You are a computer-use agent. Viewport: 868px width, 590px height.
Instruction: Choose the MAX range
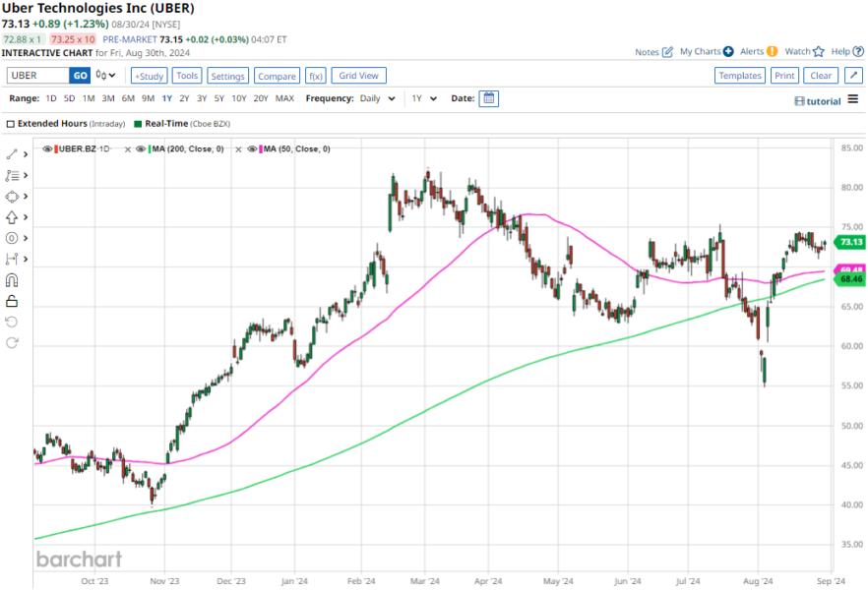284,98
